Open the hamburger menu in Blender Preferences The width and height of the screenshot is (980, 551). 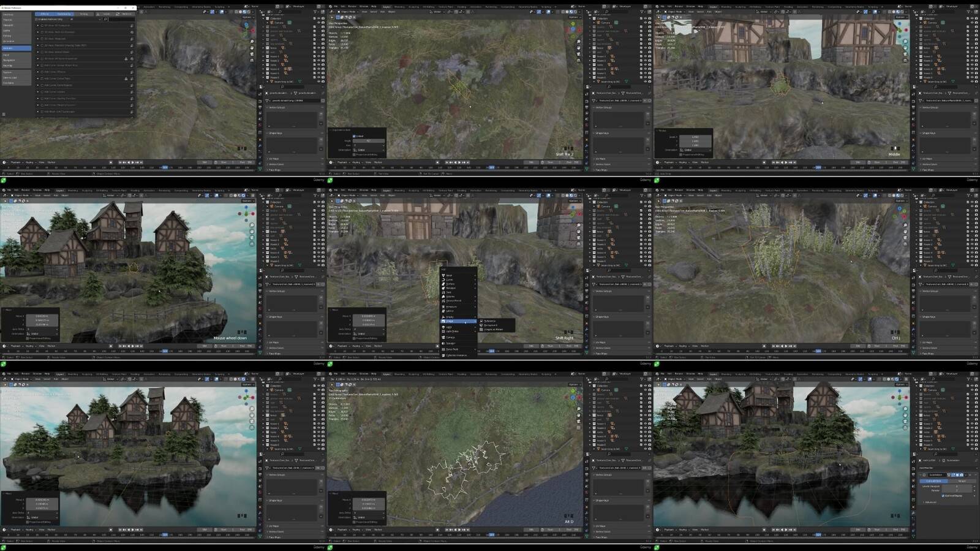(4, 115)
